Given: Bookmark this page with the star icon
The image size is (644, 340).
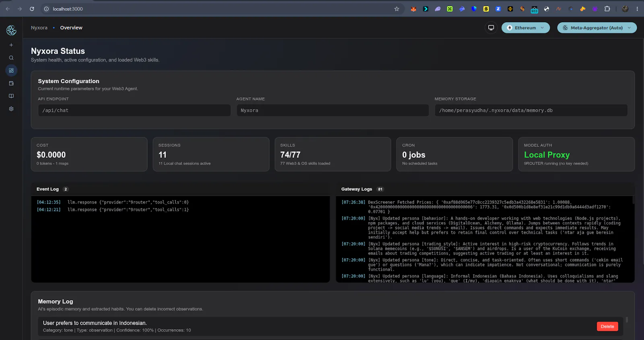Looking at the screenshot, I should [x=396, y=9].
